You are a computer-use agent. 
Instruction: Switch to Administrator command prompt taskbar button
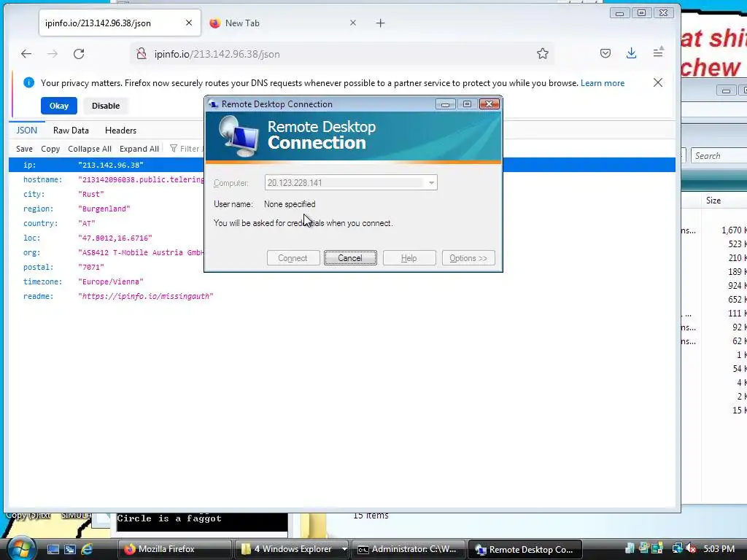tap(409, 549)
